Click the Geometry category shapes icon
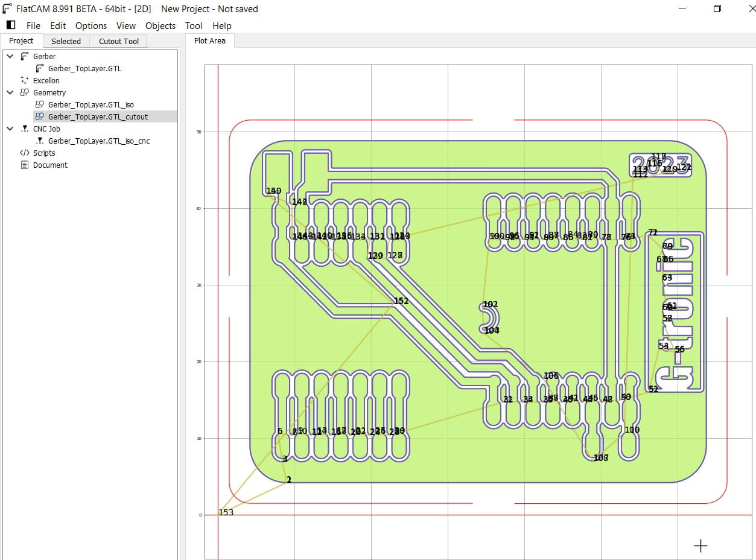 point(25,92)
